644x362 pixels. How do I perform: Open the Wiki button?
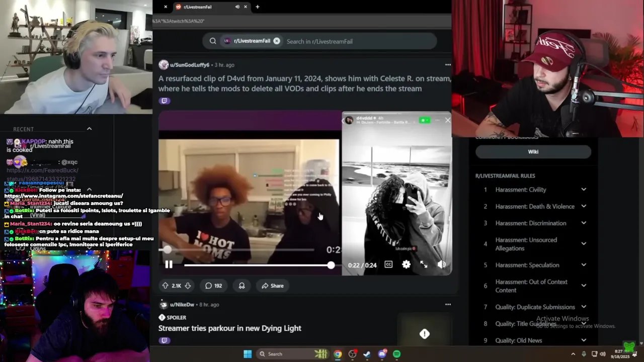533,152
